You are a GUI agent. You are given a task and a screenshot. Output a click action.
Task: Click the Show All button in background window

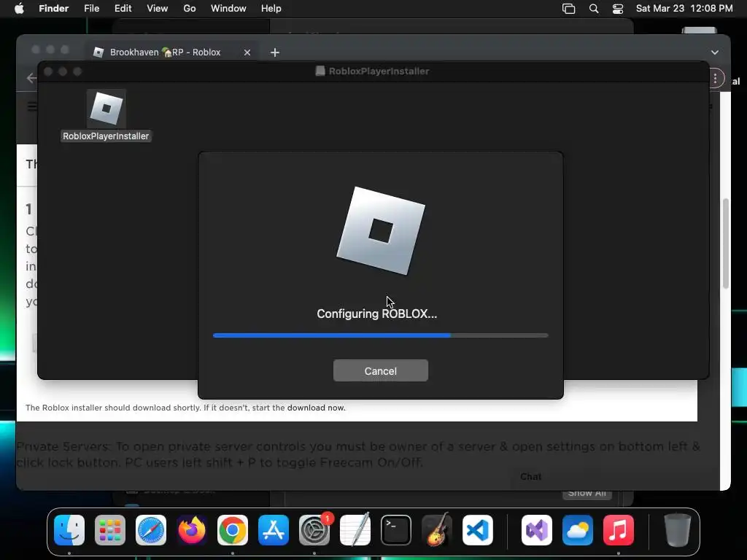pos(587,494)
